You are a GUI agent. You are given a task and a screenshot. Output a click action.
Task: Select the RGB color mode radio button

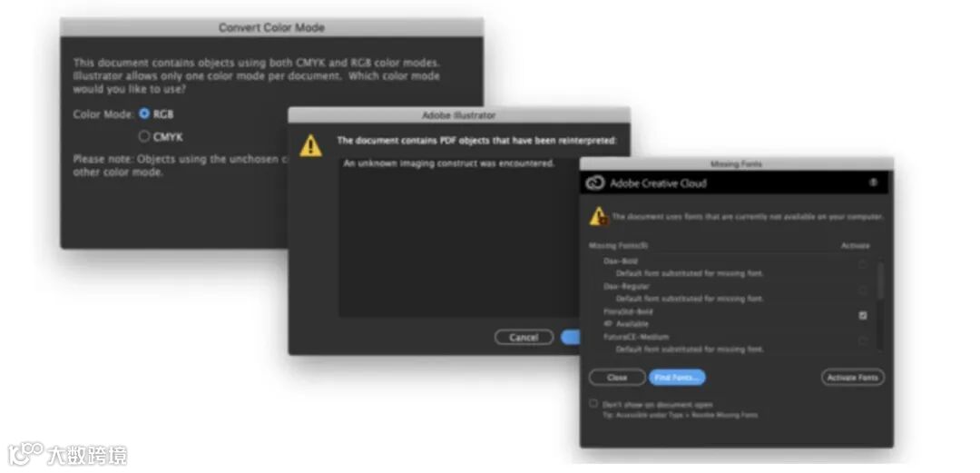pyautogui.click(x=144, y=113)
